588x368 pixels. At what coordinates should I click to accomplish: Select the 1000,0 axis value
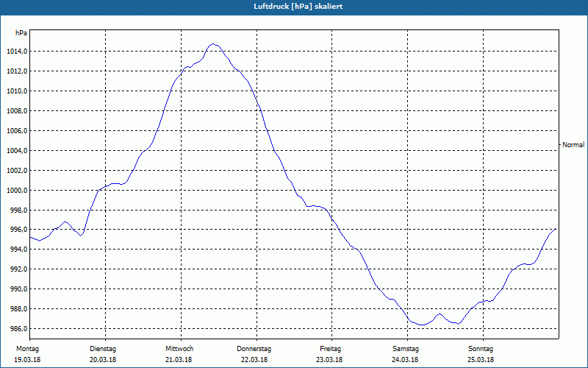(17, 191)
